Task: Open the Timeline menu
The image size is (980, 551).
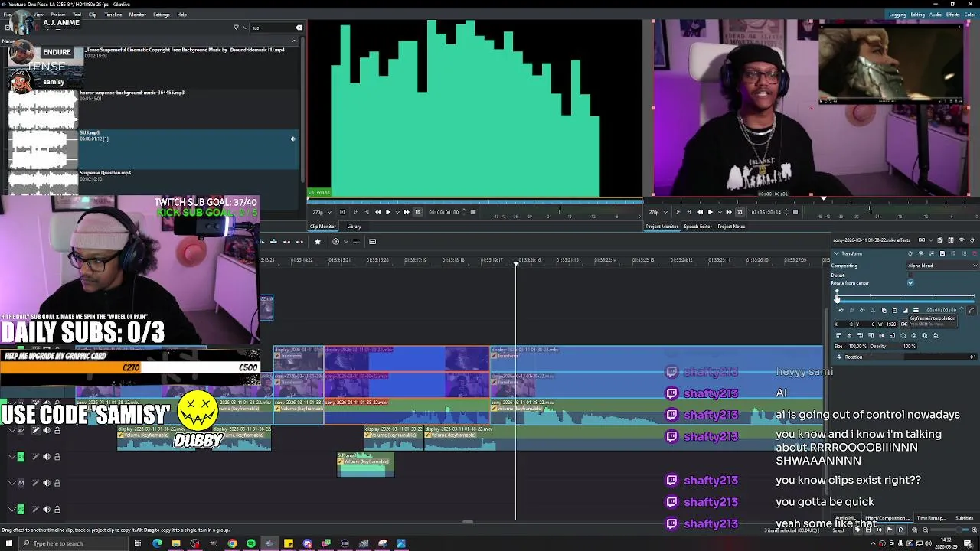Action: (113, 15)
